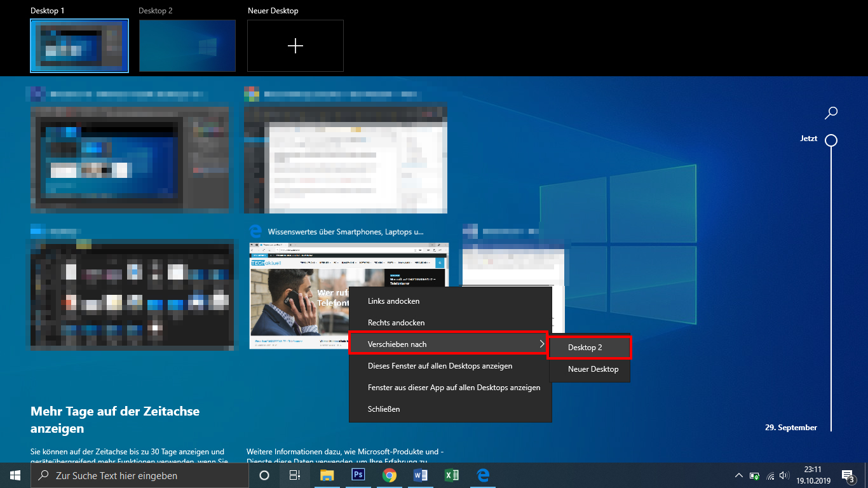Open Excel from the taskbar
This screenshot has width=868, height=488.
click(x=451, y=475)
